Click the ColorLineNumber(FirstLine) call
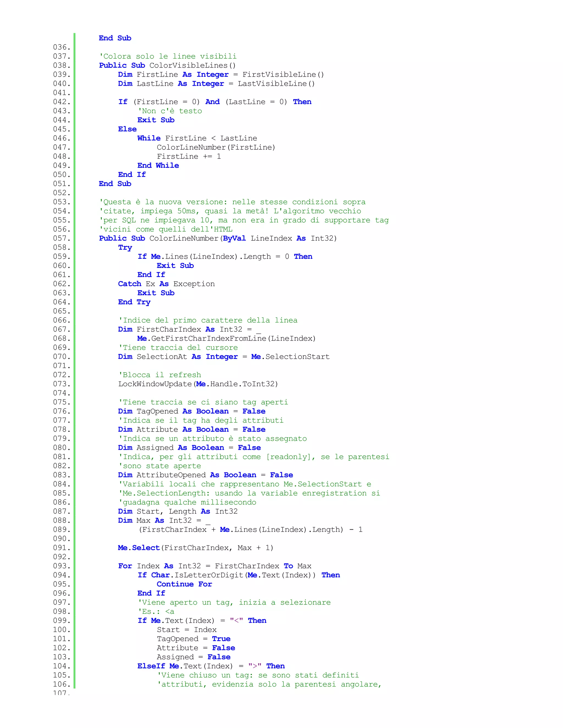Viewport: 563px width, 728px height. coord(216,147)
